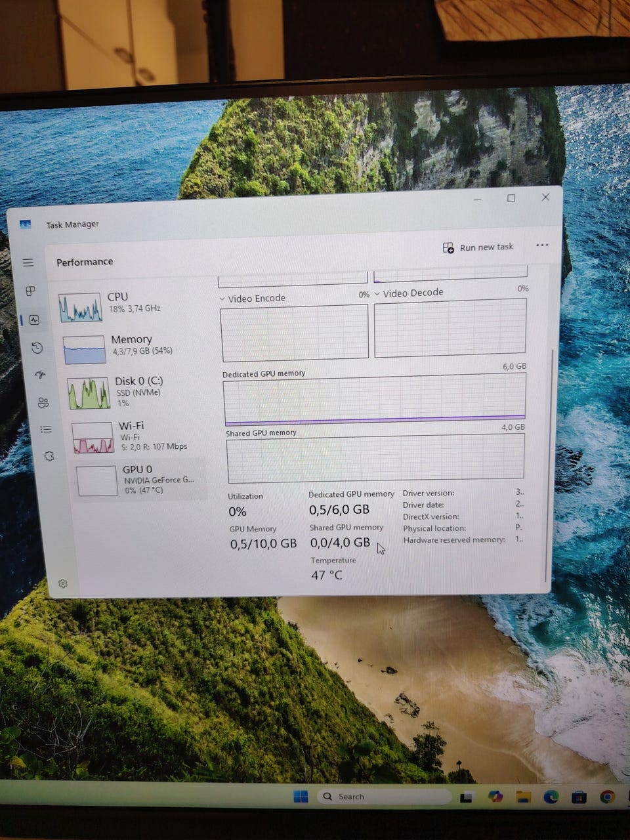Click the SSD (NVMe) disk type text
Viewport: 630px width, 840px height.
click(138, 393)
